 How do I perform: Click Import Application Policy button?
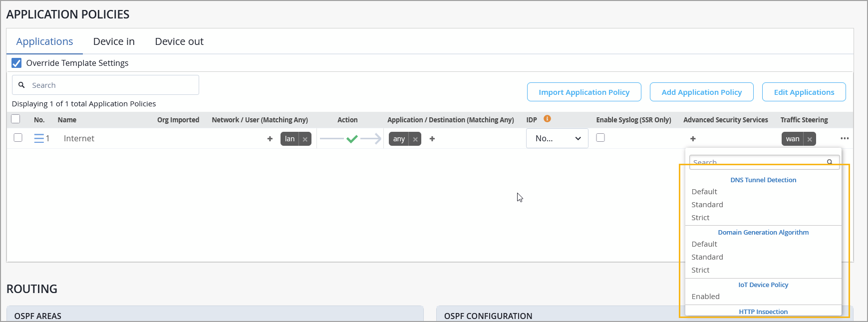[584, 92]
